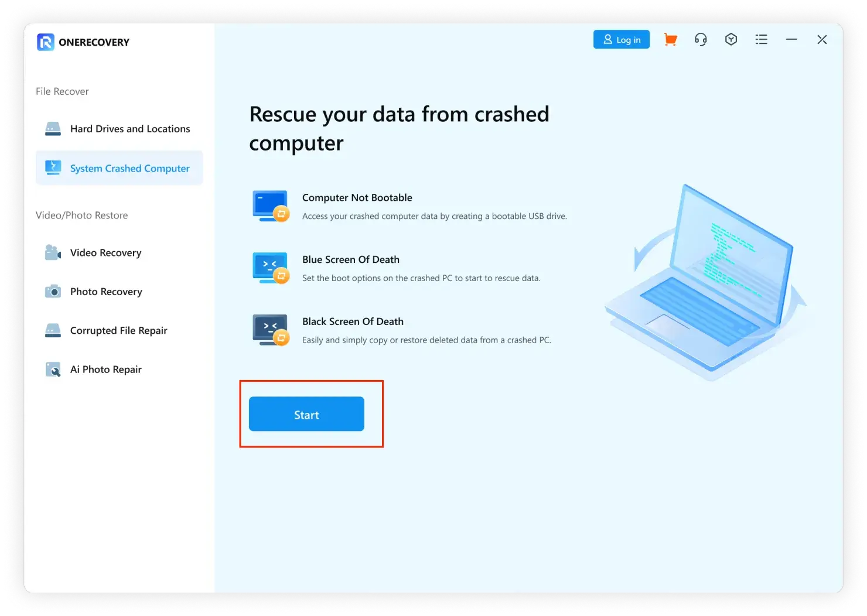The width and height of the screenshot is (867, 616).
Task: Click the hexagon cube icon in header
Action: [731, 40]
